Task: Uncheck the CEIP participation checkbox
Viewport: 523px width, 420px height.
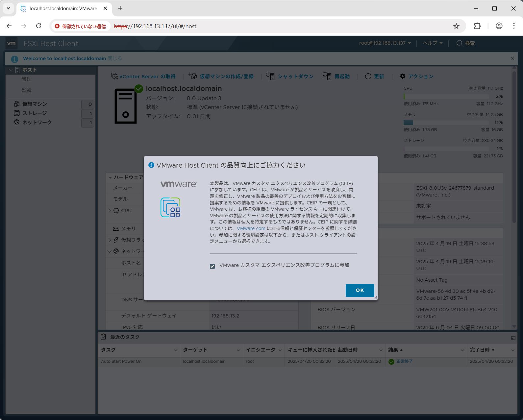Action: click(x=212, y=266)
